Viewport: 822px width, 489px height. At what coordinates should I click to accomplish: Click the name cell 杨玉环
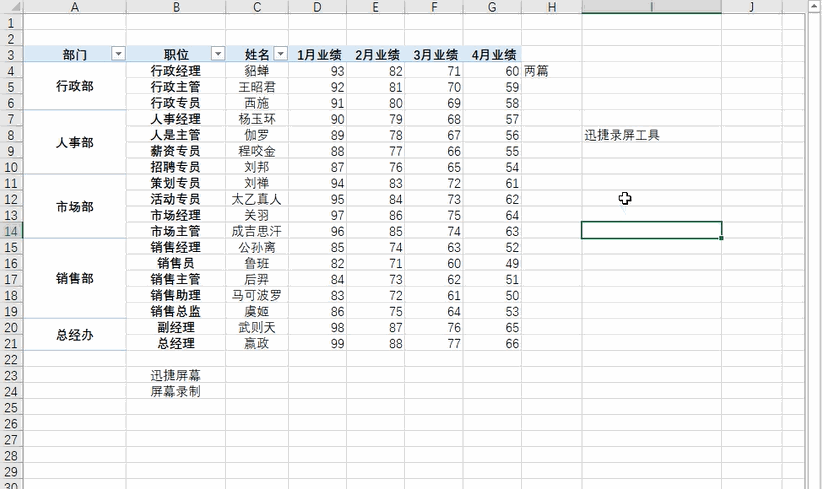[x=257, y=119]
